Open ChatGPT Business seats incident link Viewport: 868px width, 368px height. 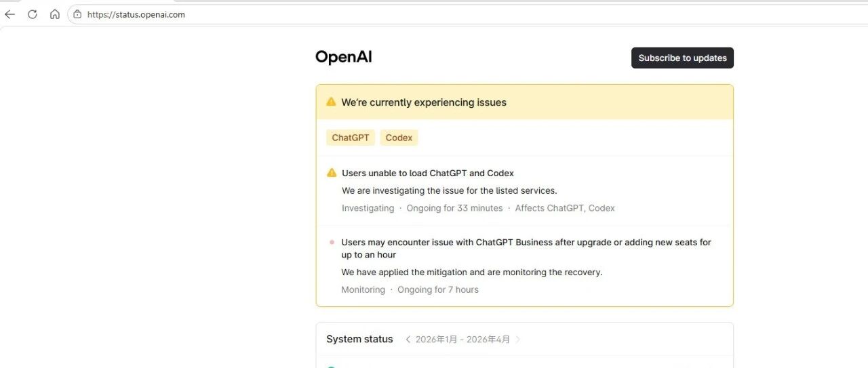tap(526, 248)
